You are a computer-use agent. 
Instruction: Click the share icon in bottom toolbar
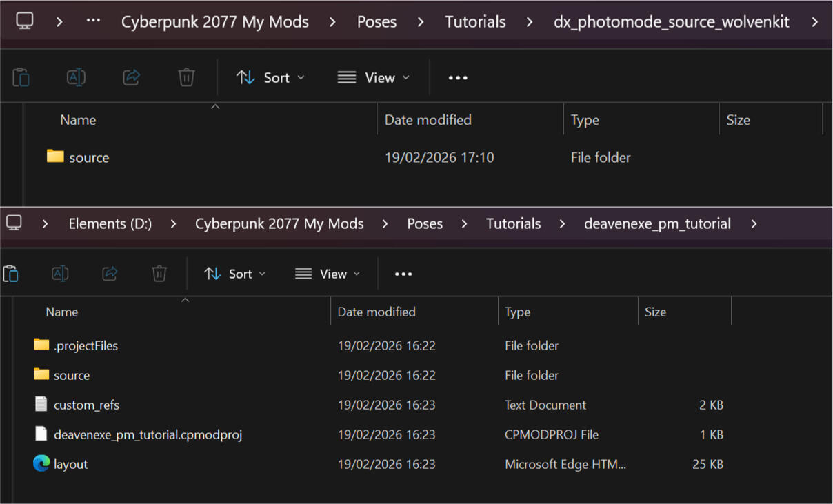click(x=110, y=274)
